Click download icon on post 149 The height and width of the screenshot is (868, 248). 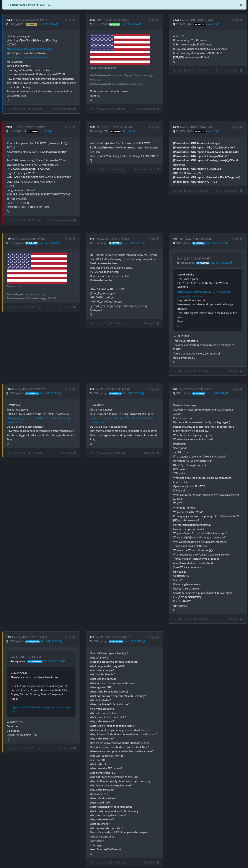click(70, 238)
